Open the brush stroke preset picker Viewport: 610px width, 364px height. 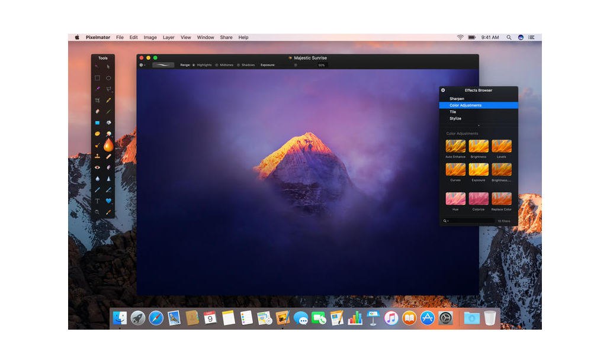(163, 65)
